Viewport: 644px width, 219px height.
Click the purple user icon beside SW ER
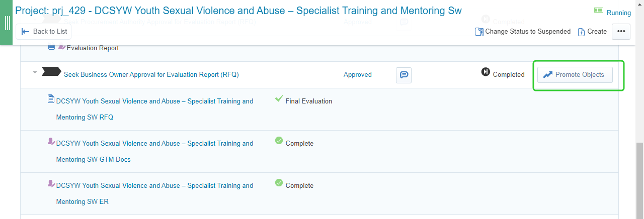[x=51, y=184]
